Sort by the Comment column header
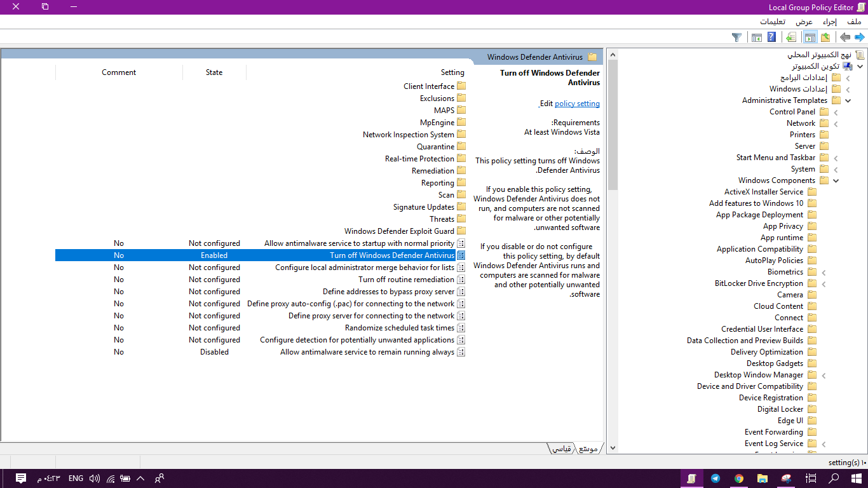Screen dimensions: 868x488 [x=119, y=72]
